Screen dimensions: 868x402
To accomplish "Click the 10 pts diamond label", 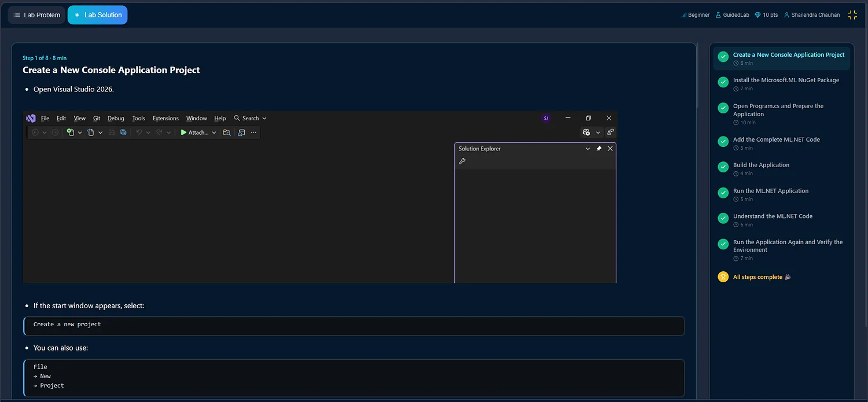I will tap(766, 15).
